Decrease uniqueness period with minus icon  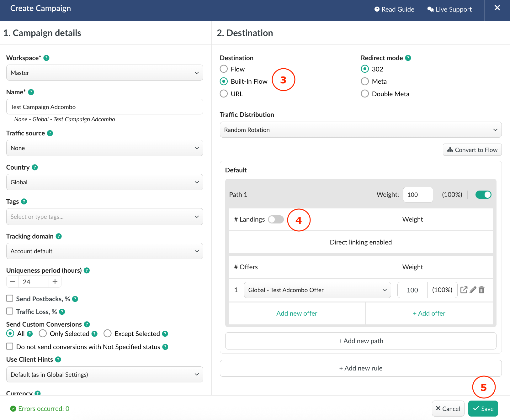(x=13, y=281)
